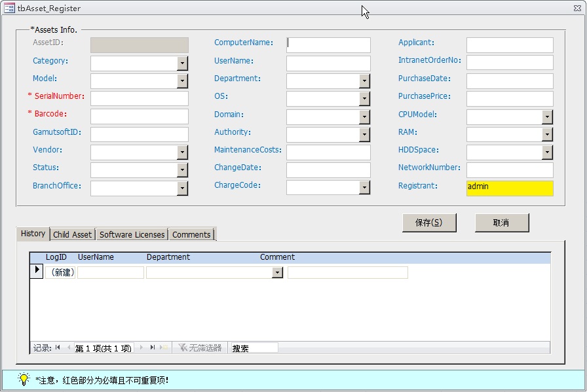The image size is (587, 392).
Task: Select the record selector arrow in History grid
Action: (x=37, y=272)
